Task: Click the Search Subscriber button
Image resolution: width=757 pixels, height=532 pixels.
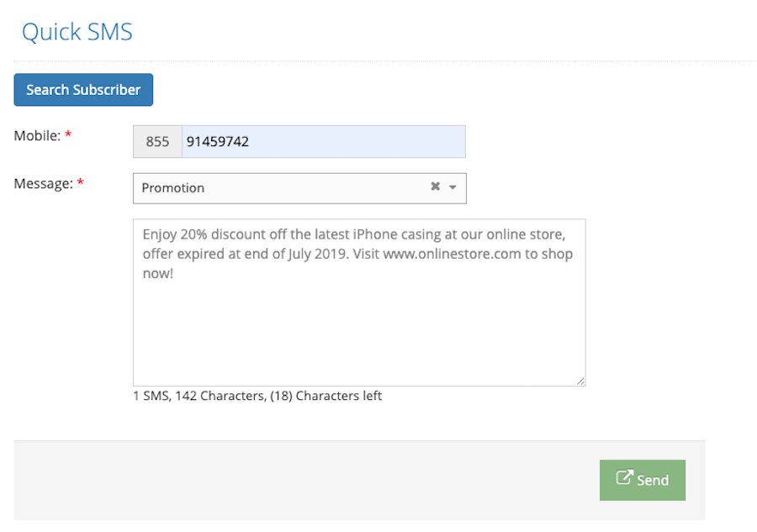Action: pos(83,90)
